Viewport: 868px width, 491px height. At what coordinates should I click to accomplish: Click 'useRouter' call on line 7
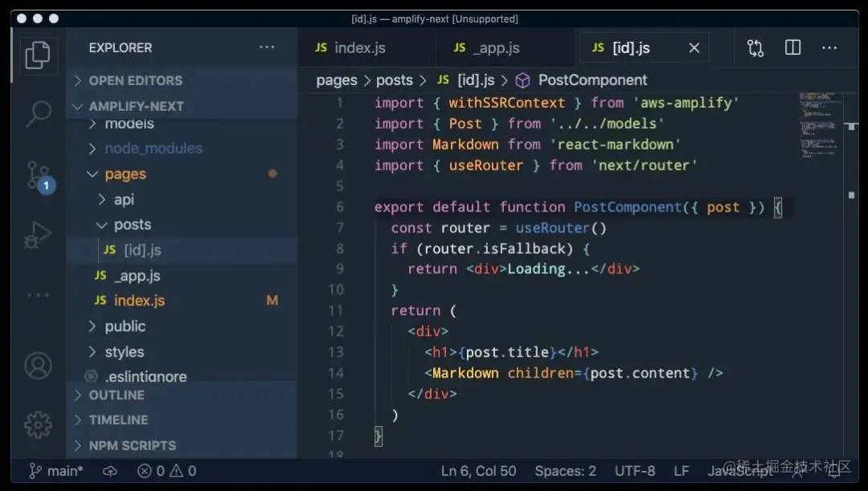point(552,228)
